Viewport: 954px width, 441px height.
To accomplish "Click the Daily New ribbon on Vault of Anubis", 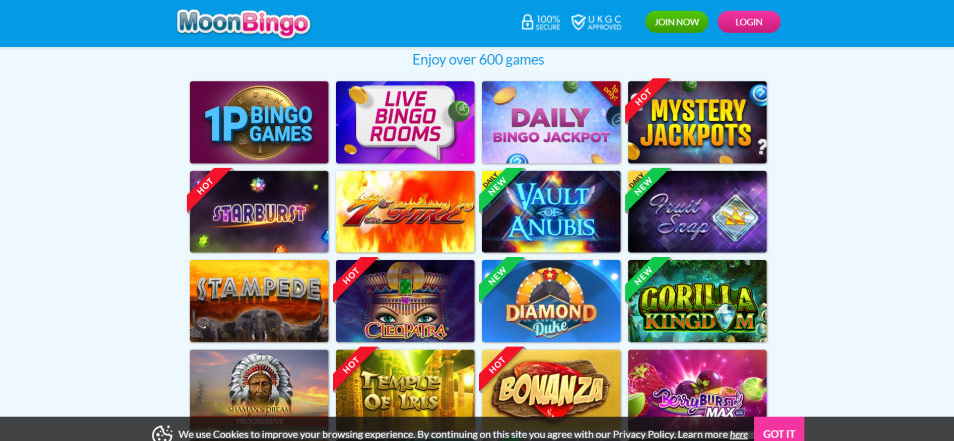I will click(499, 187).
